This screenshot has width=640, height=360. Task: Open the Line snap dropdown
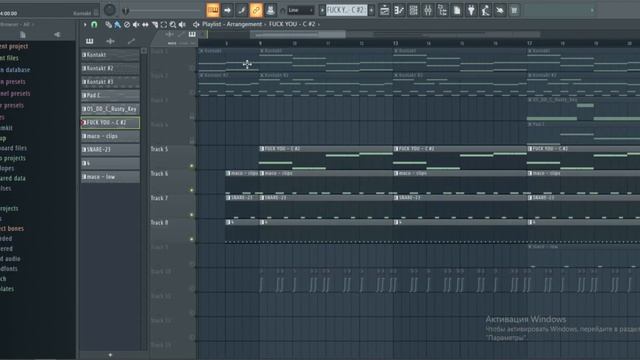click(x=300, y=10)
